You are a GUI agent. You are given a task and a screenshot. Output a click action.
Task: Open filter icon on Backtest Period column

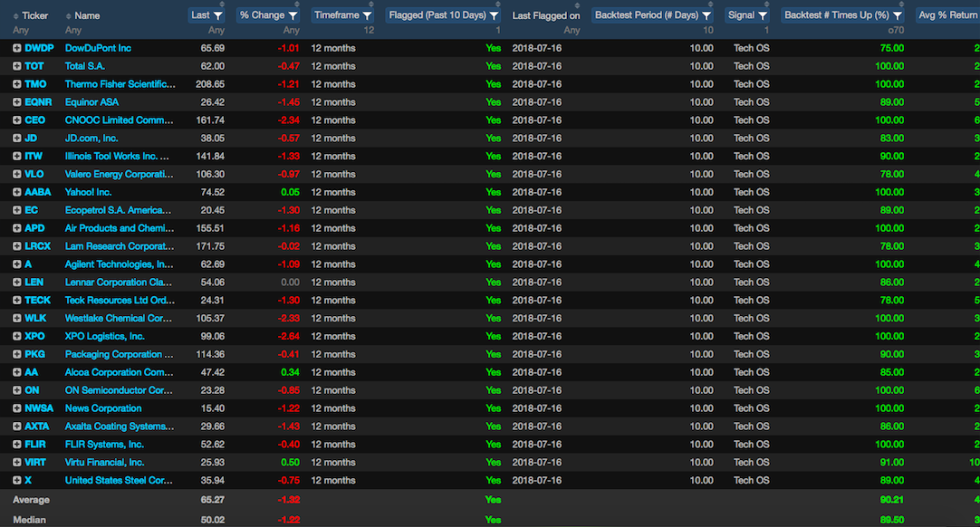[x=706, y=15]
